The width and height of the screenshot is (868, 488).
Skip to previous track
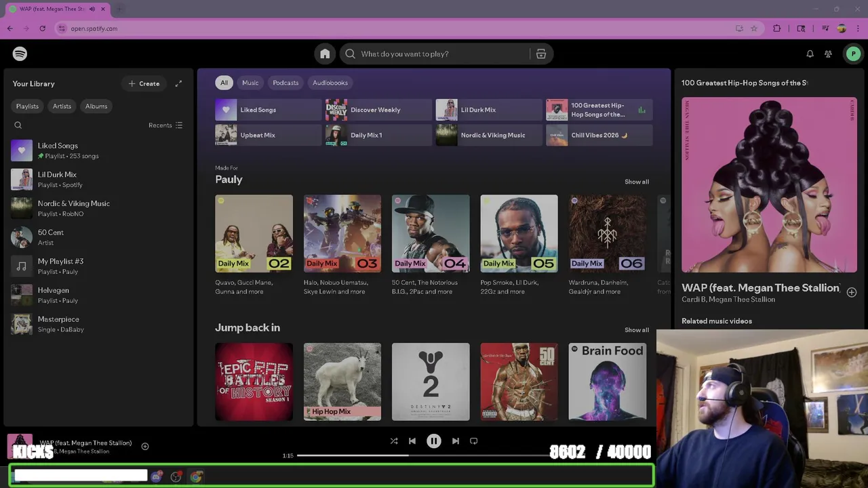412,441
